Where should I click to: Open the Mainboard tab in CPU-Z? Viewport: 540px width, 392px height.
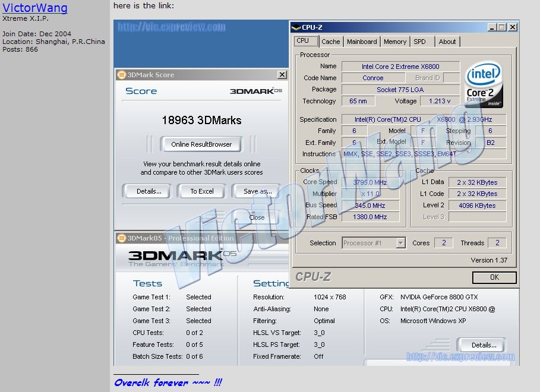(x=362, y=42)
